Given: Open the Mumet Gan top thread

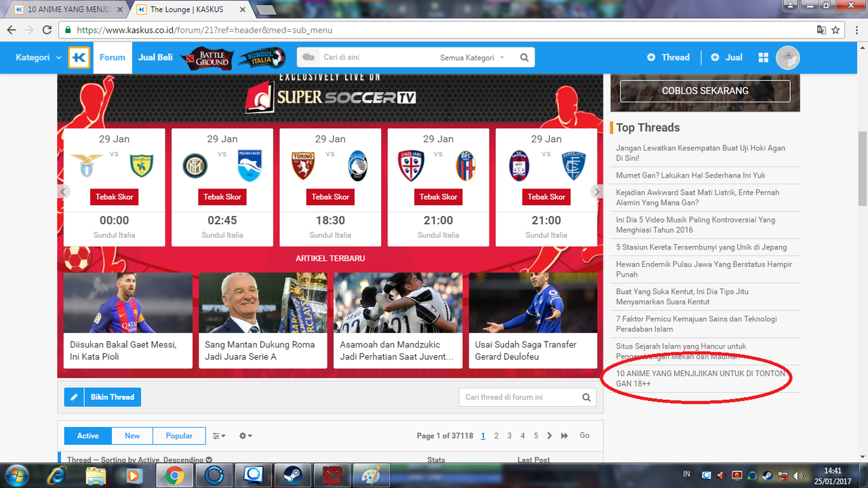Looking at the screenshot, I should [691, 176].
